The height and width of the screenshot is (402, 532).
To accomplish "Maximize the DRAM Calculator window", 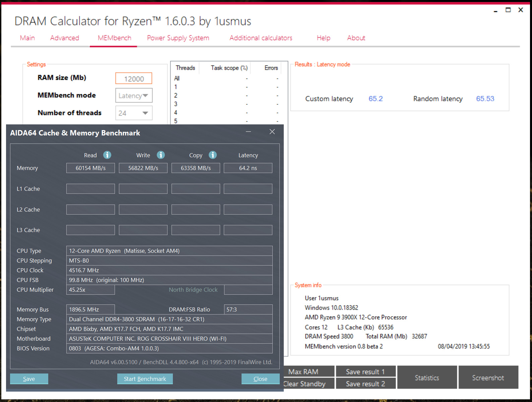I will pos(508,10).
